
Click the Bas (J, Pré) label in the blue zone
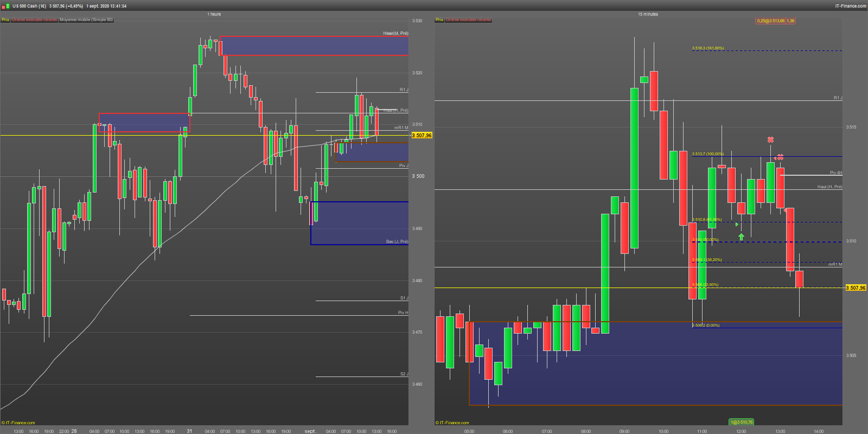click(397, 241)
